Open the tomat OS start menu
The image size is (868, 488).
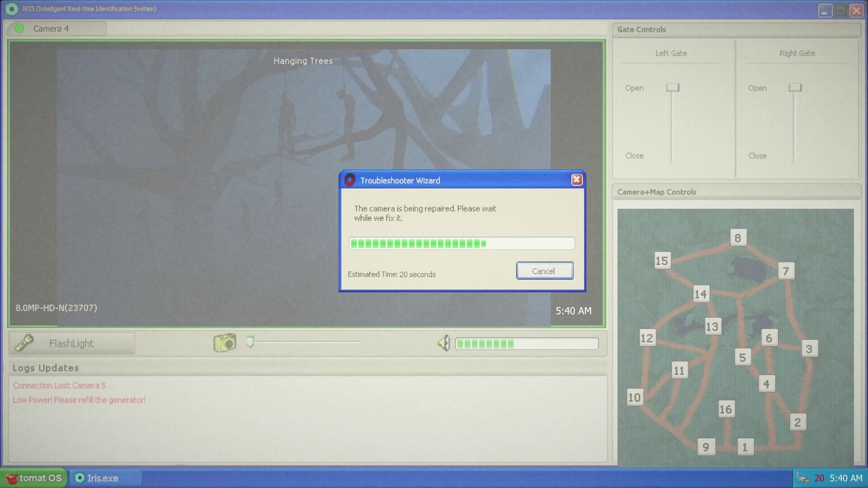click(x=34, y=478)
